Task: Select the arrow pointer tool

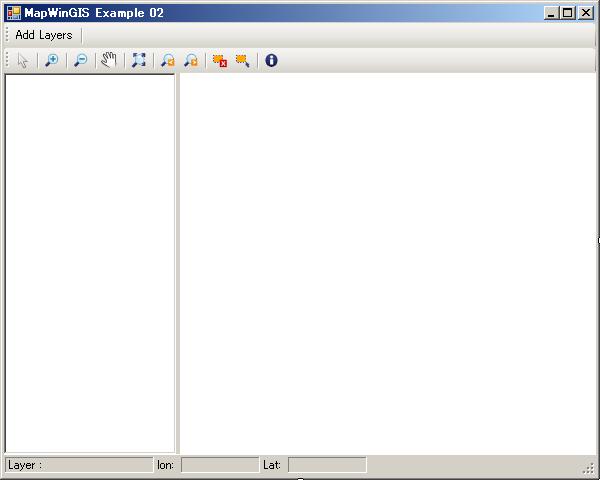Action: 22,60
